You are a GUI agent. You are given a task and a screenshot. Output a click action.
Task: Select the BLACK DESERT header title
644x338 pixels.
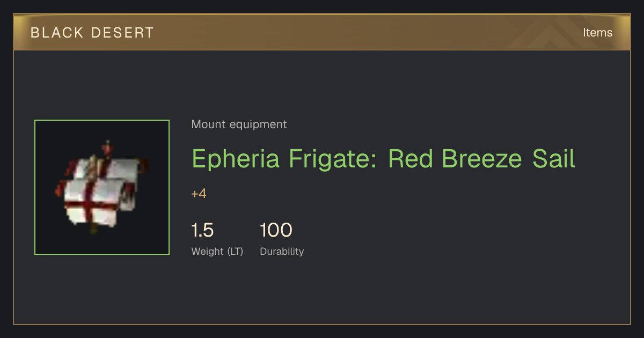point(92,33)
